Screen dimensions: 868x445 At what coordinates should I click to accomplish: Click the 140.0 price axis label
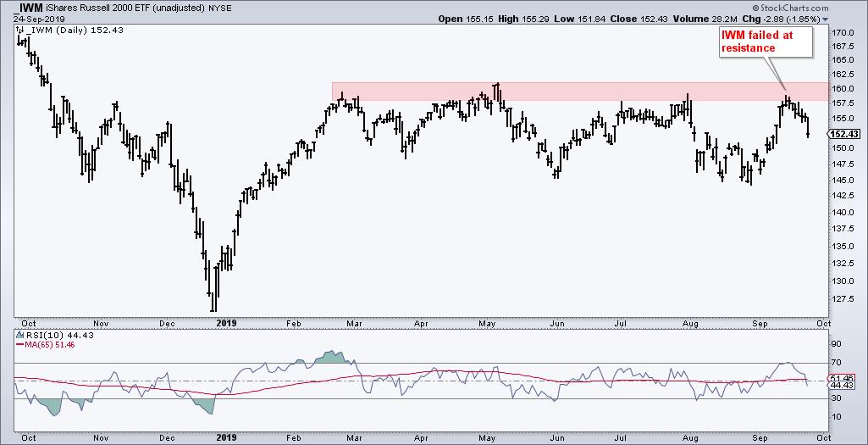pos(845,212)
